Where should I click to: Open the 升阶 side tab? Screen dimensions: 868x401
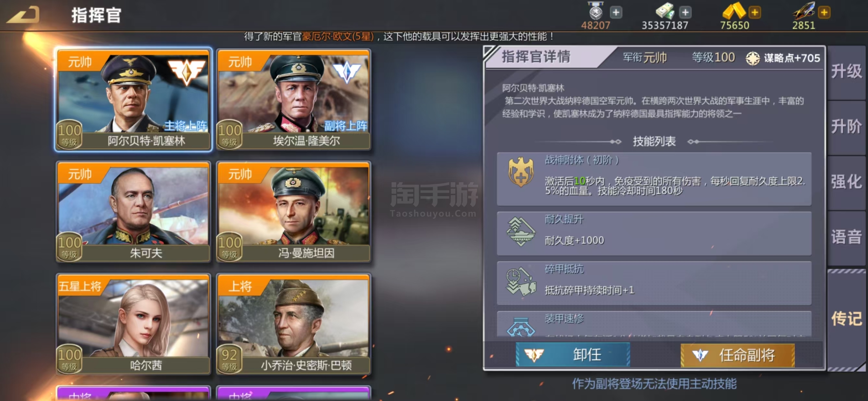coord(846,127)
